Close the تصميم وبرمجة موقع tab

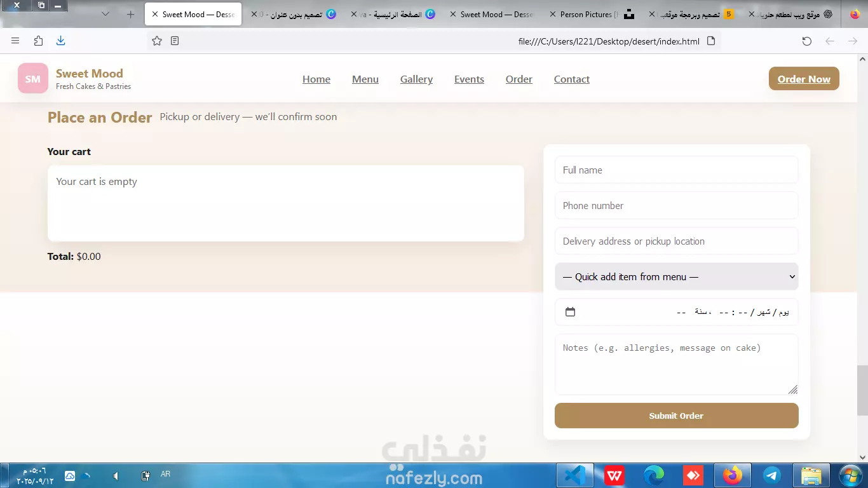pos(651,14)
